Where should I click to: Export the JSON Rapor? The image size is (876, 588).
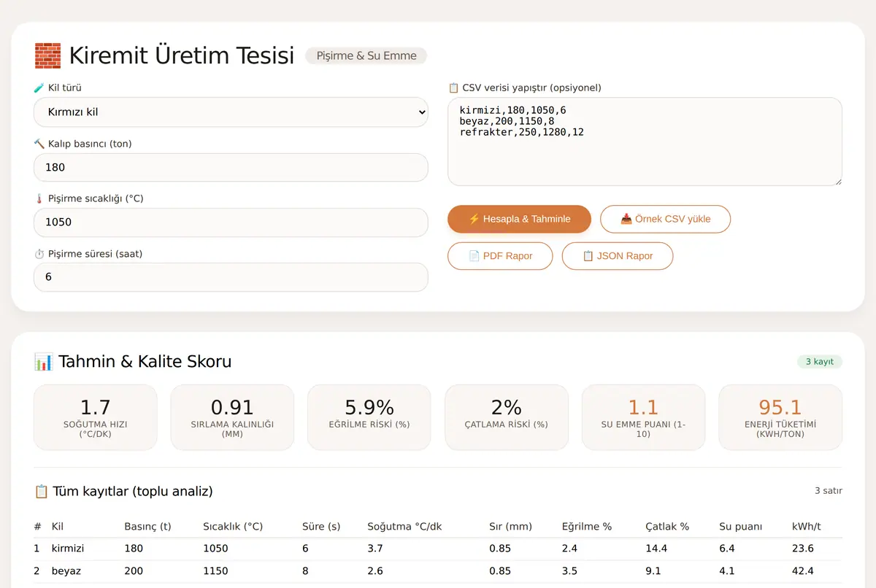click(x=618, y=256)
